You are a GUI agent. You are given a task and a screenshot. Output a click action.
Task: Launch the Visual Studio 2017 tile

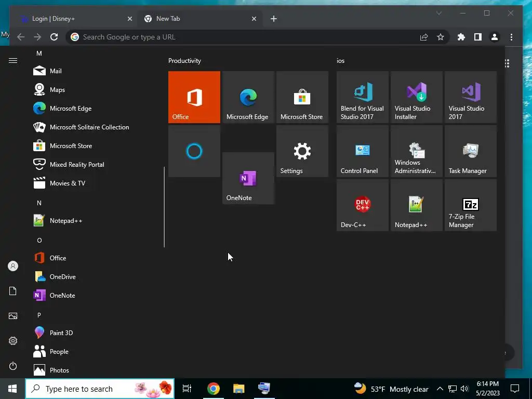click(x=471, y=97)
